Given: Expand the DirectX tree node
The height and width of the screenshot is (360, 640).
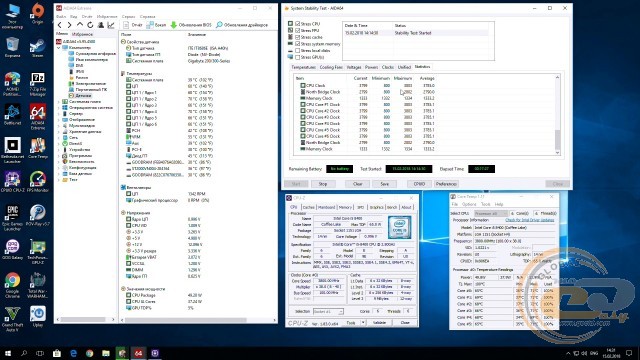Looking at the screenshot, I should (58, 144).
